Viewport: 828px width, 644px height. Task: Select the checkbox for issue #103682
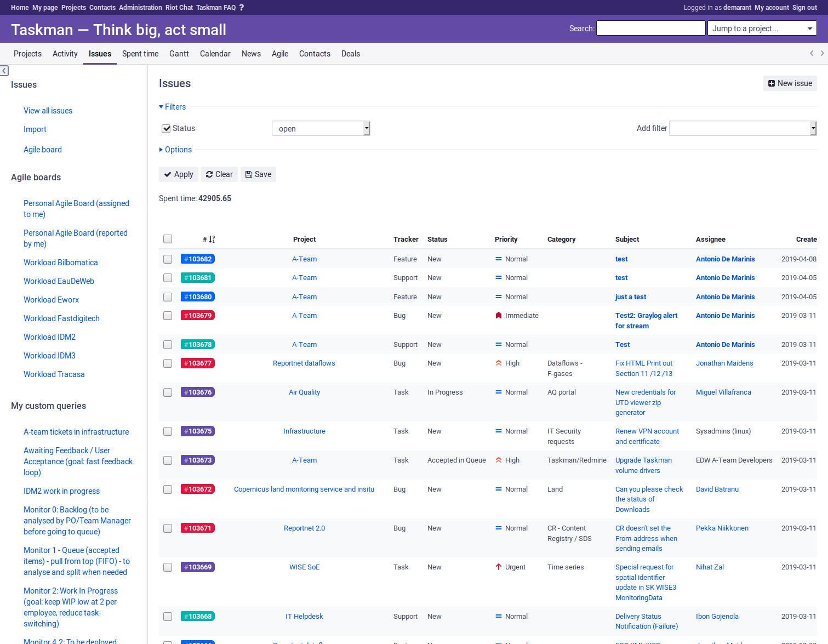pyautogui.click(x=168, y=259)
